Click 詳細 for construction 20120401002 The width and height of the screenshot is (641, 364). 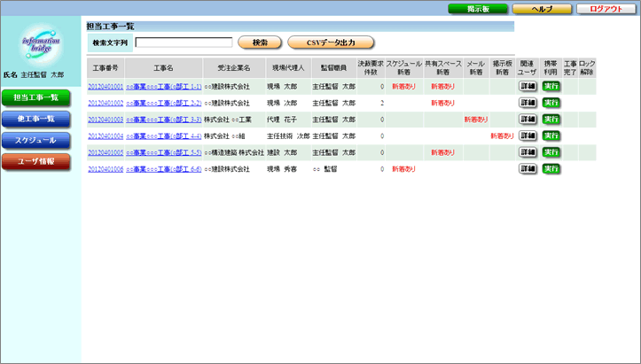pyautogui.click(x=528, y=103)
